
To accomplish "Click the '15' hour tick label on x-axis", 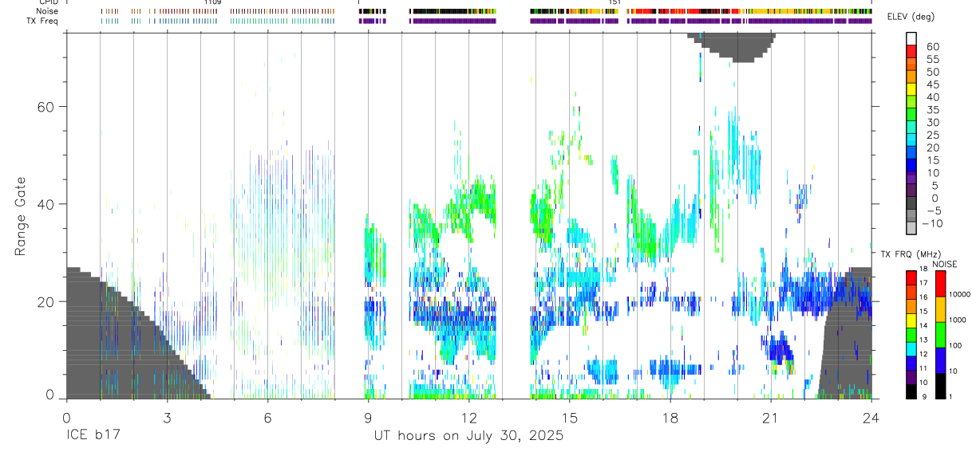I will click(x=569, y=418).
